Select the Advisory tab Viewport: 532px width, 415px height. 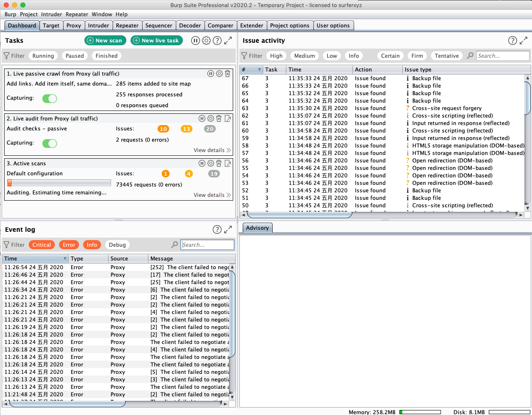point(257,228)
